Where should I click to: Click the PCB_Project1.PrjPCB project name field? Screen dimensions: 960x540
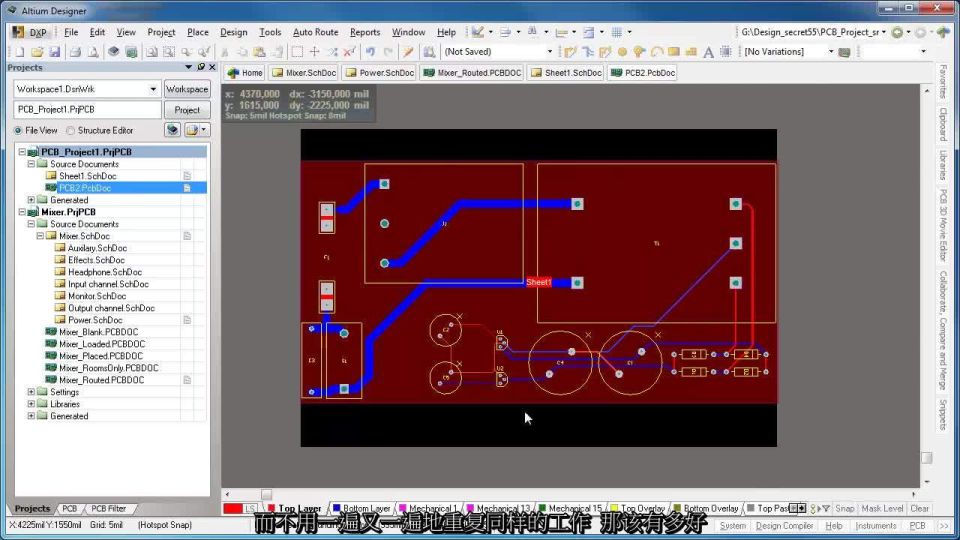[88, 110]
